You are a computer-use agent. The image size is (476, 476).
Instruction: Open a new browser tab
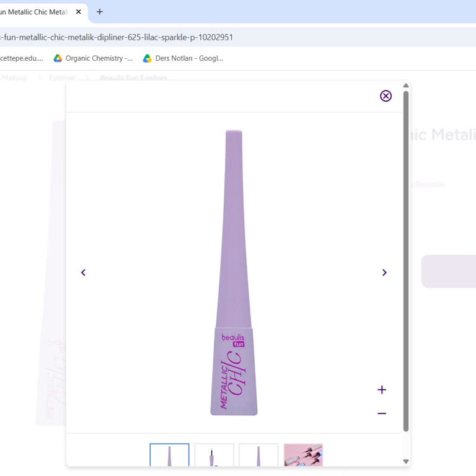coord(100,12)
